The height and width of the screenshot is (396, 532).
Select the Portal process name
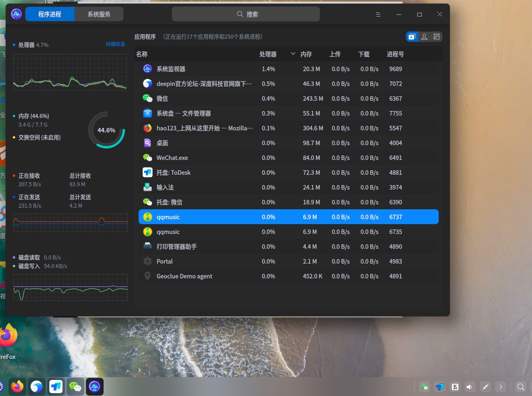click(164, 262)
